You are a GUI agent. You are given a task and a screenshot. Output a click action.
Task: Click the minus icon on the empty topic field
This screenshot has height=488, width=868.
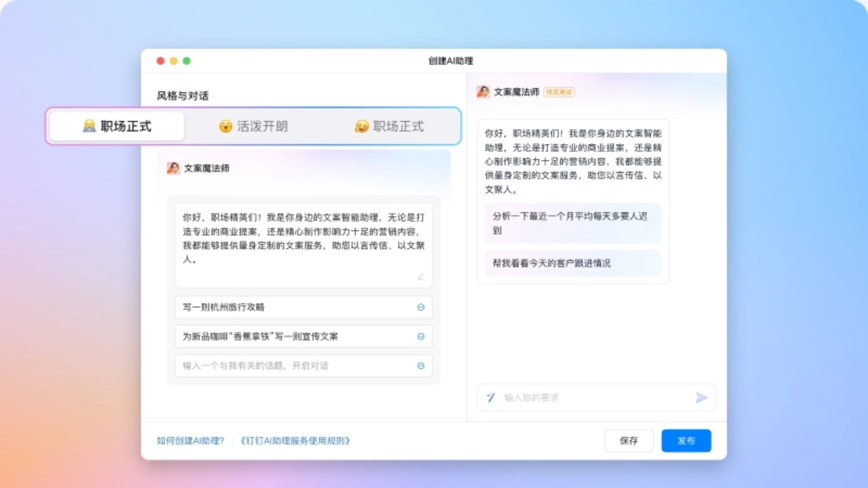421,366
